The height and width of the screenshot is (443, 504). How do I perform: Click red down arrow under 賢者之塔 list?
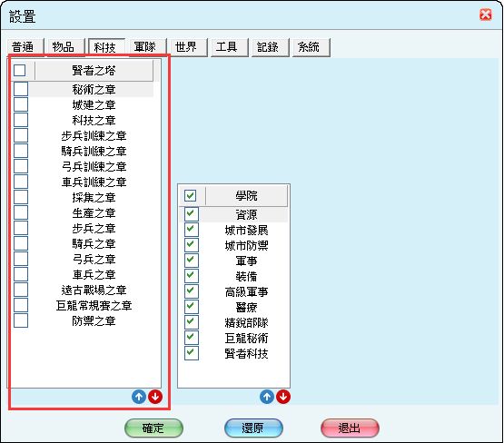click(155, 397)
